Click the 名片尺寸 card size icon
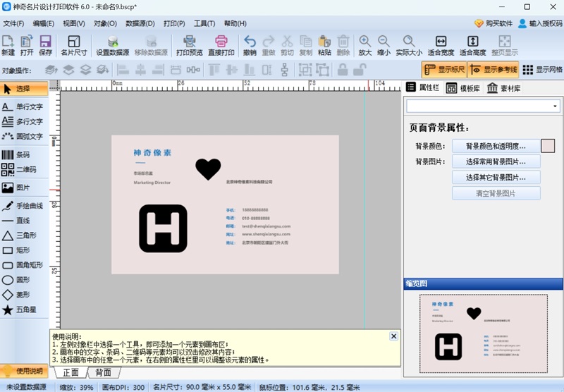The width and height of the screenshot is (564, 392). (x=73, y=45)
